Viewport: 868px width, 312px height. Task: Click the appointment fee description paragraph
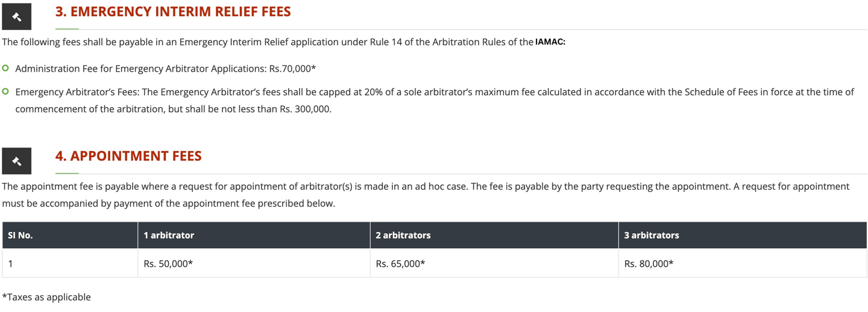(426, 195)
